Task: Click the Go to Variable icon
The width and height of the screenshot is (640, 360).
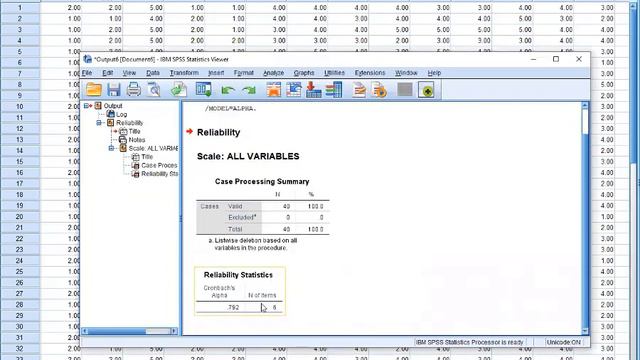Action: [x=313, y=89]
